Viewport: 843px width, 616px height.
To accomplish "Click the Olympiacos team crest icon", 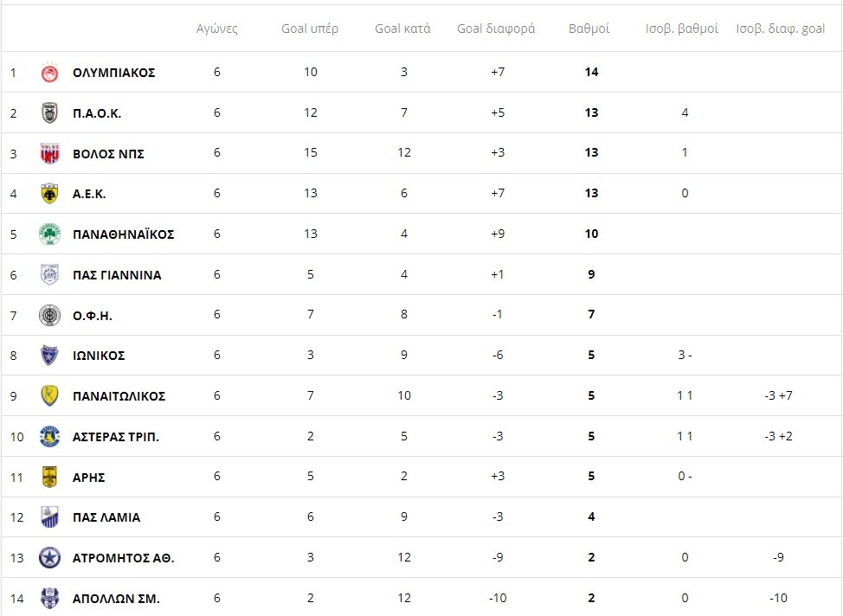I will tap(49, 73).
